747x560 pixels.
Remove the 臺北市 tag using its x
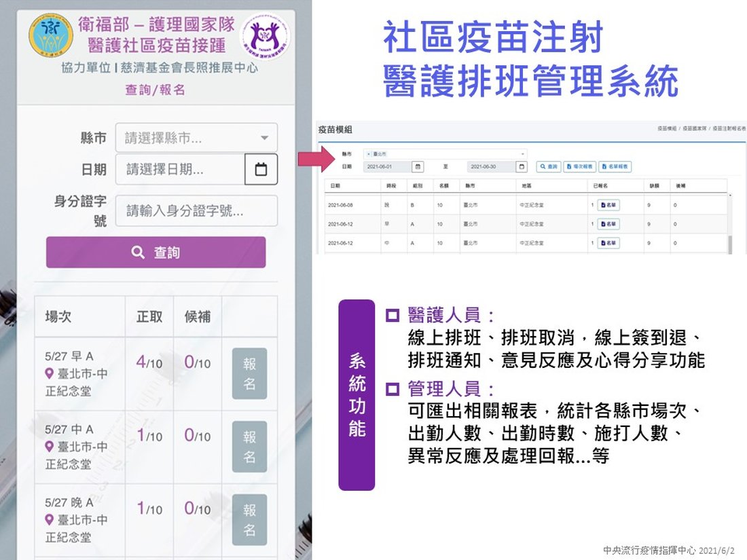pos(367,154)
